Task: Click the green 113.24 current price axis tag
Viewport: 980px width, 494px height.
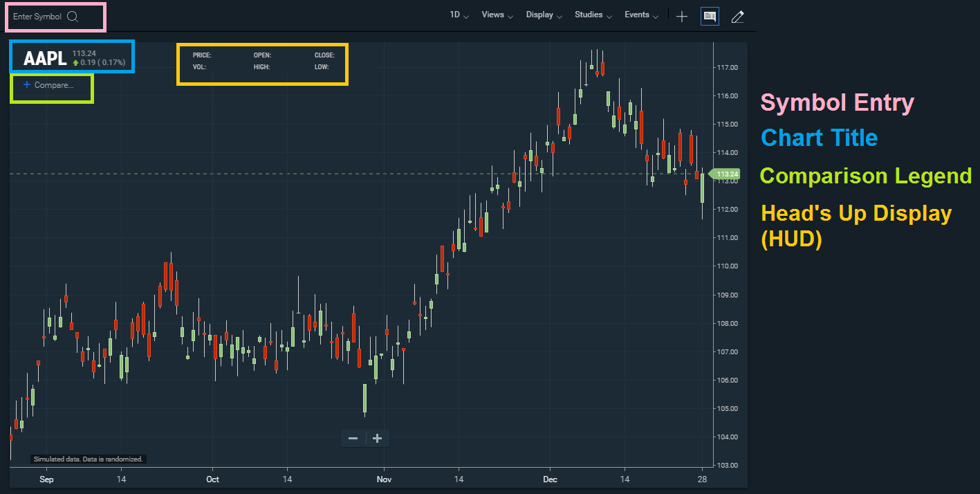Action: pos(726,174)
